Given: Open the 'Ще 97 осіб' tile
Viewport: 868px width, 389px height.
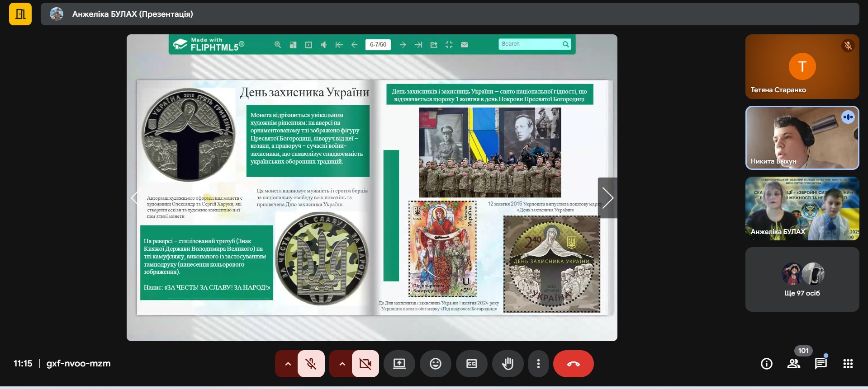Looking at the screenshot, I should [802, 279].
